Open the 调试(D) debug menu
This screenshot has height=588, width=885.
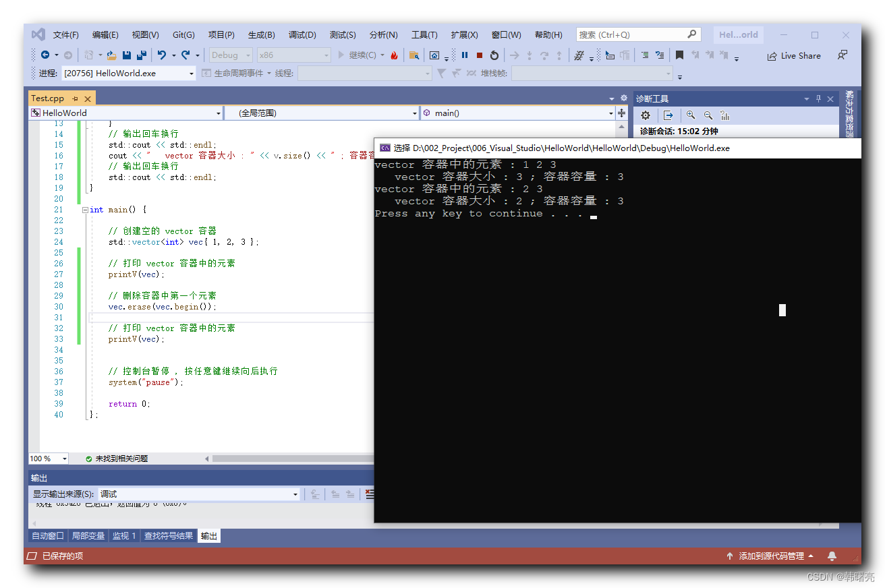pyautogui.click(x=302, y=35)
